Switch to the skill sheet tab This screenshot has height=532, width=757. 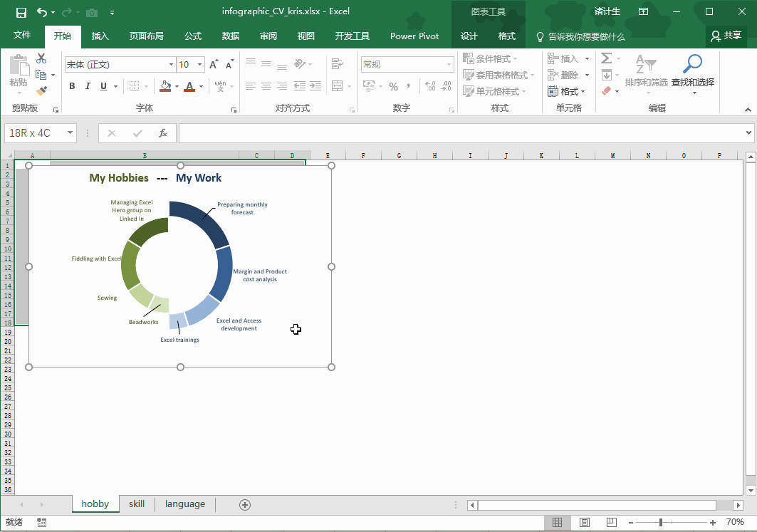137,504
